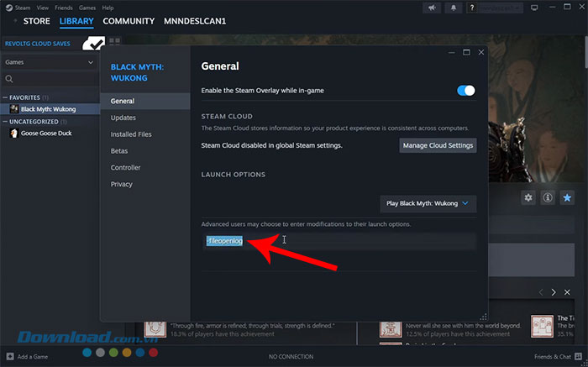
Task: Open the Updates properties section
Action: click(x=123, y=118)
